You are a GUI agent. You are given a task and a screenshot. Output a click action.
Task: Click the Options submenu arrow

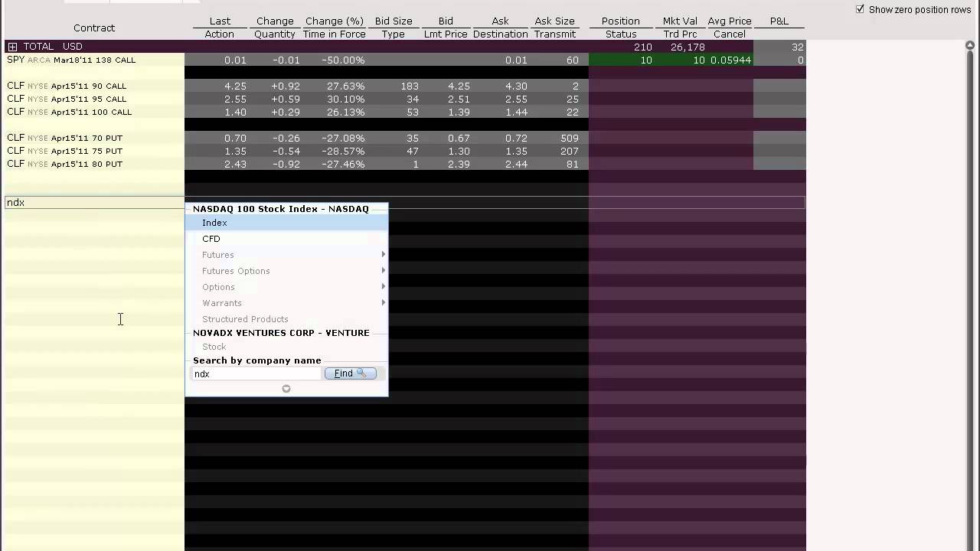tap(383, 287)
